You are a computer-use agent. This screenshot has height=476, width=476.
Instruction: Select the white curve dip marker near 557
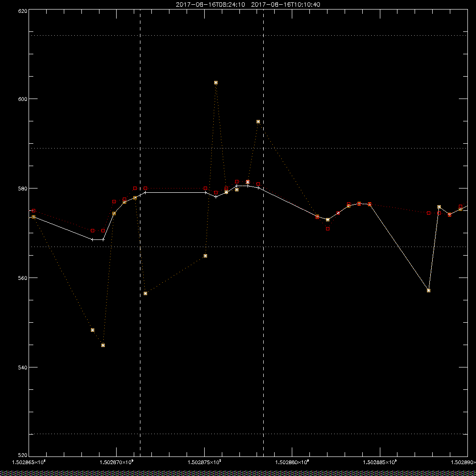[429, 290]
